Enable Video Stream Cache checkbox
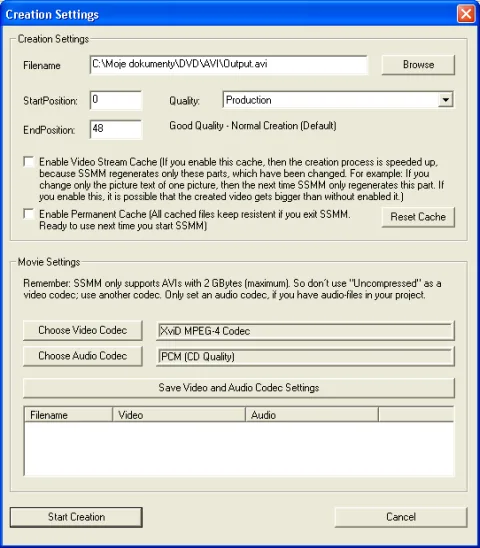The image size is (480, 548). coord(29,162)
